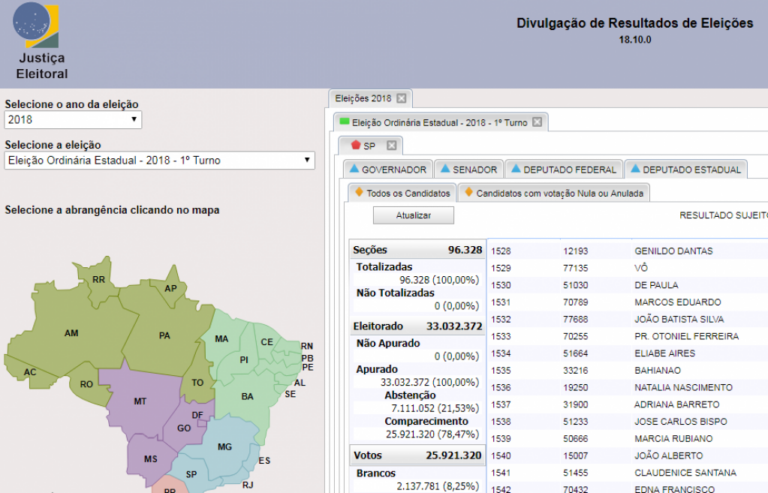Select Candidatos com votação Nula ou Anulada tab
The width and height of the screenshot is (768, 493).
tap(554, 193)
